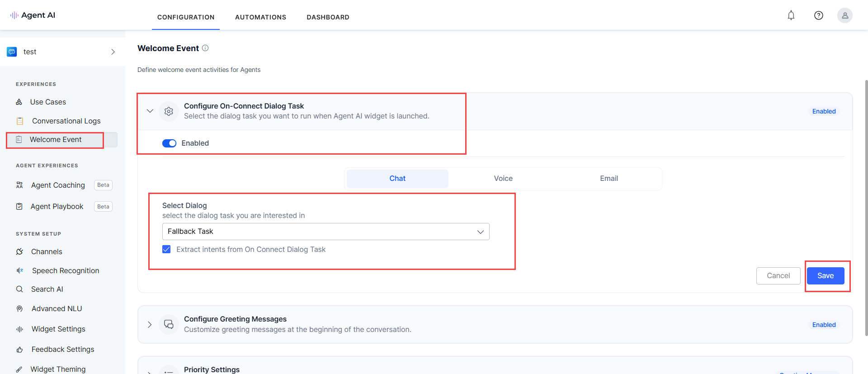Switch to the Voice channel tab

pyautogui.click(x=503, y=179)
